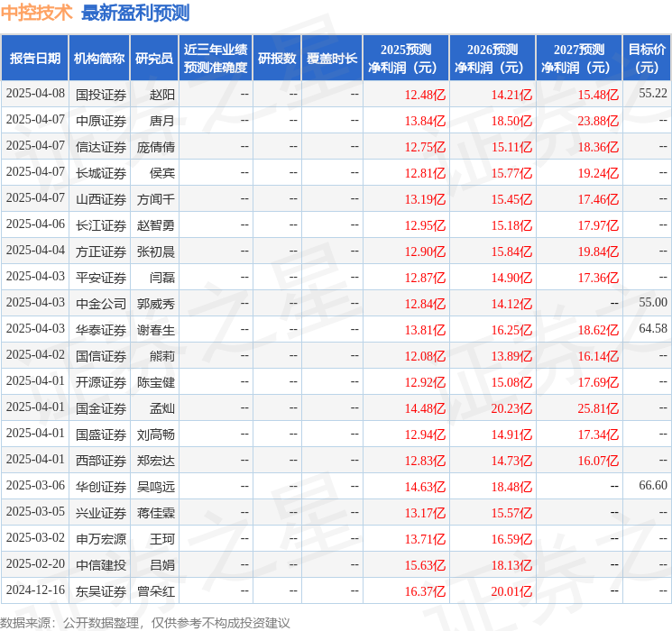Click analyst name 谢春生
672x631 pixels.
tap(156, 330)
